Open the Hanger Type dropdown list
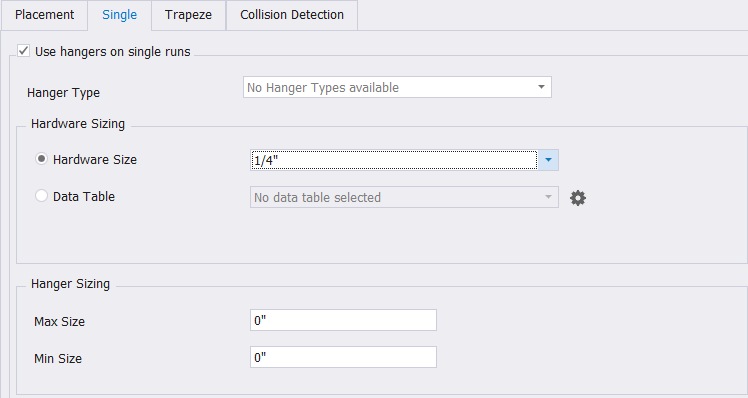 point(397,87)
